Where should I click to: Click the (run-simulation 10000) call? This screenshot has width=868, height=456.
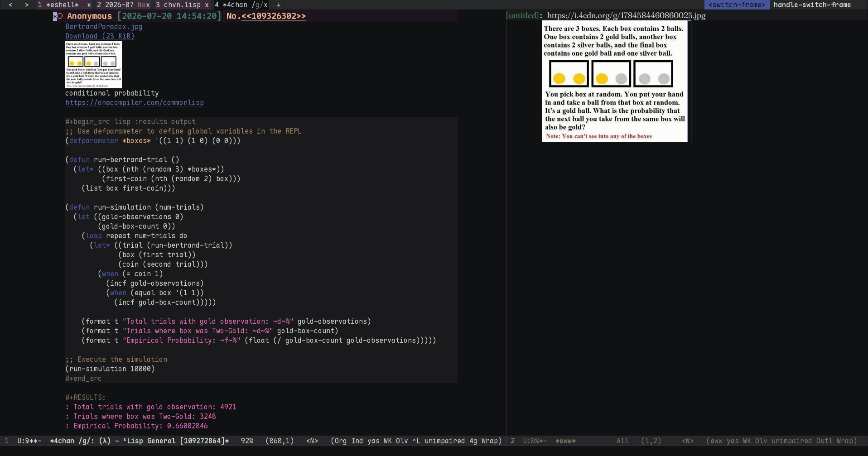(x=110, y=369)
